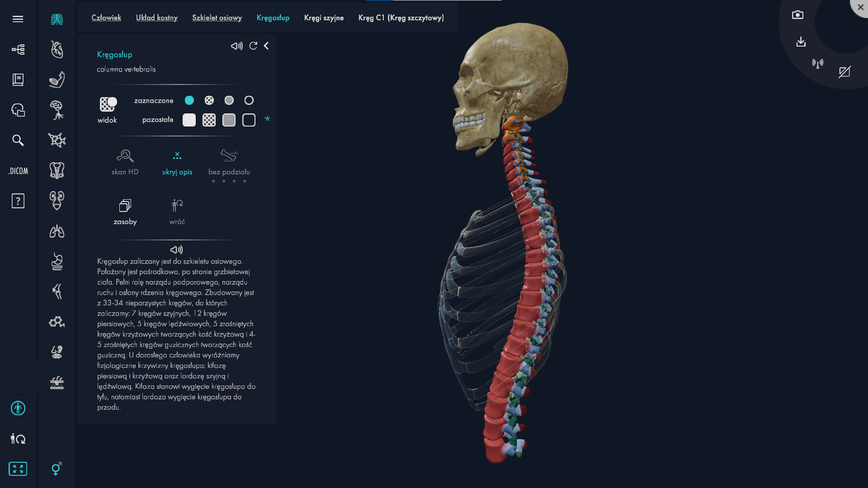Click the orange highlighted C1 vertebra

coord(514,125)
